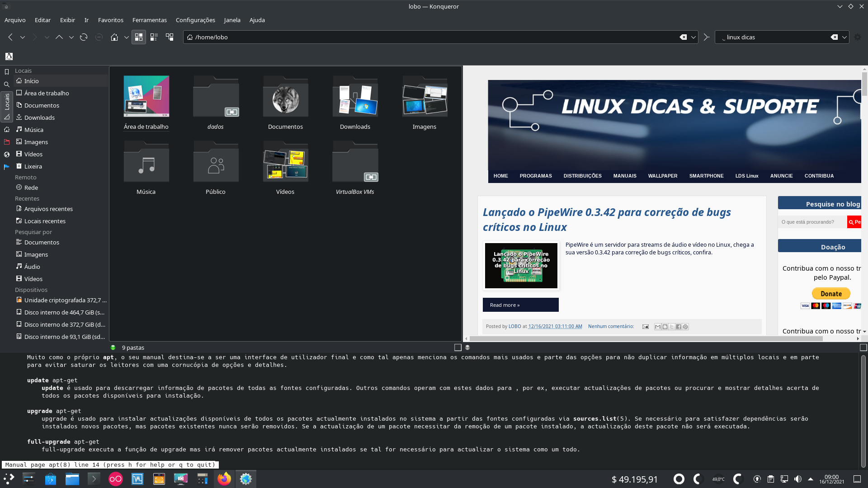Open the Discover store taskbar icon
868x488 pixels.
point(50,479)
